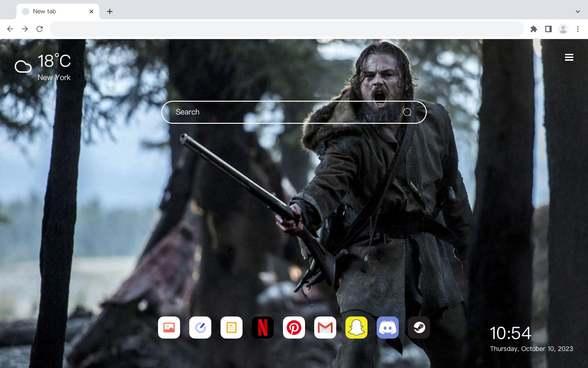Open the blue checkmark tasks shortcut

tap(200, 328)
